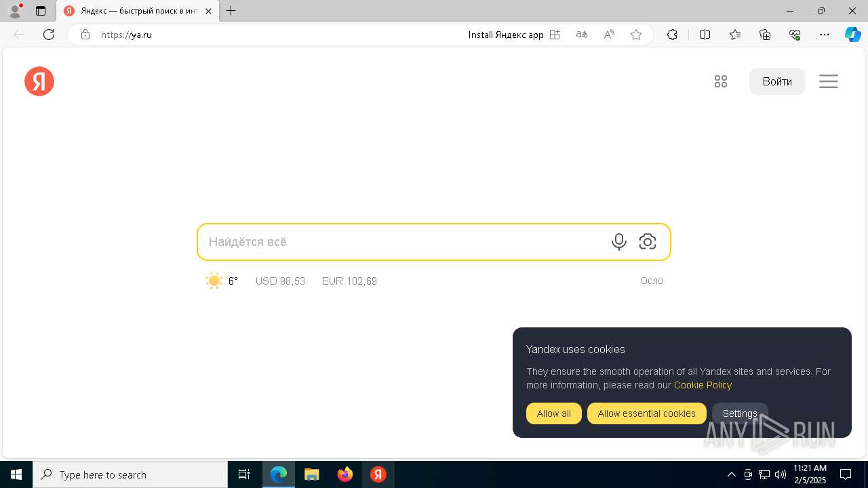Viewport: 868px width, 488px height.
Task: Open Browser essentials heart icon
Action: click(795, 35)
